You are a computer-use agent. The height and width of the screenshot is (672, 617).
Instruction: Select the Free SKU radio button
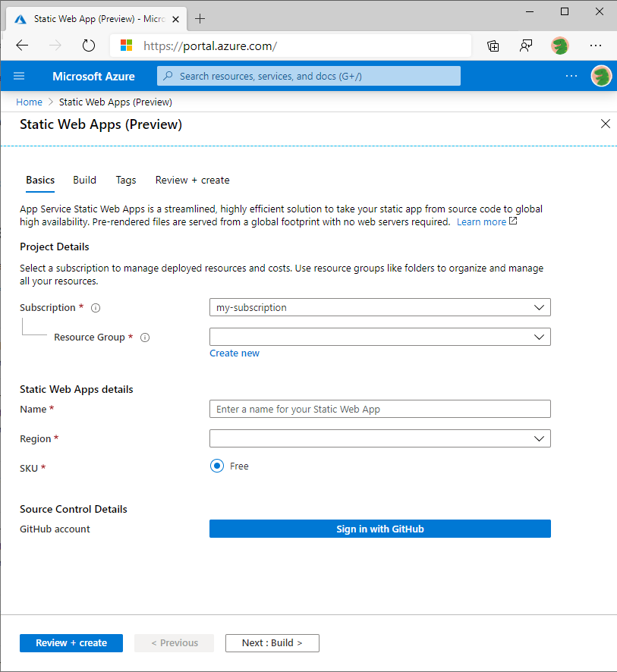[217, 466]
